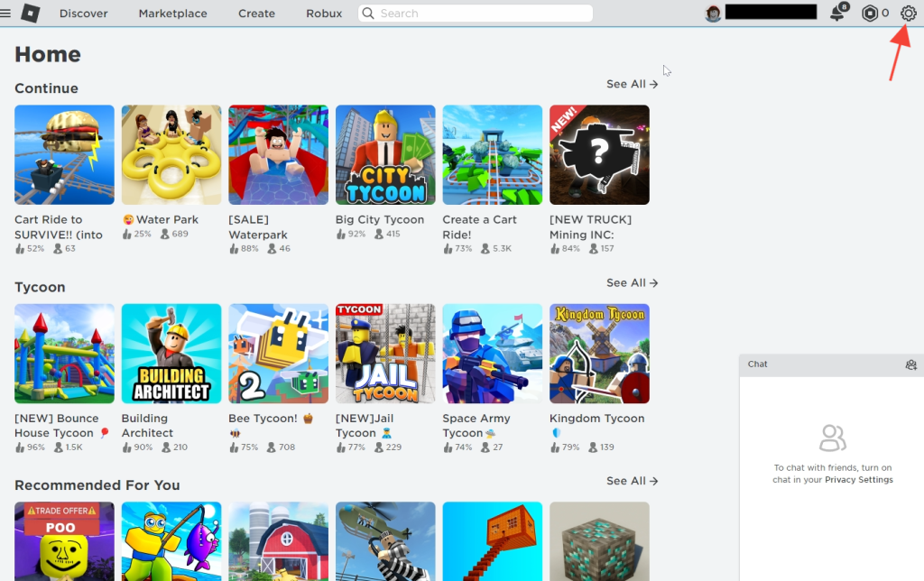Open the Big City Tycoon thumbnail
Image resolution: width=924 pixels, height=581 pixels.
(x=385, y=155)
